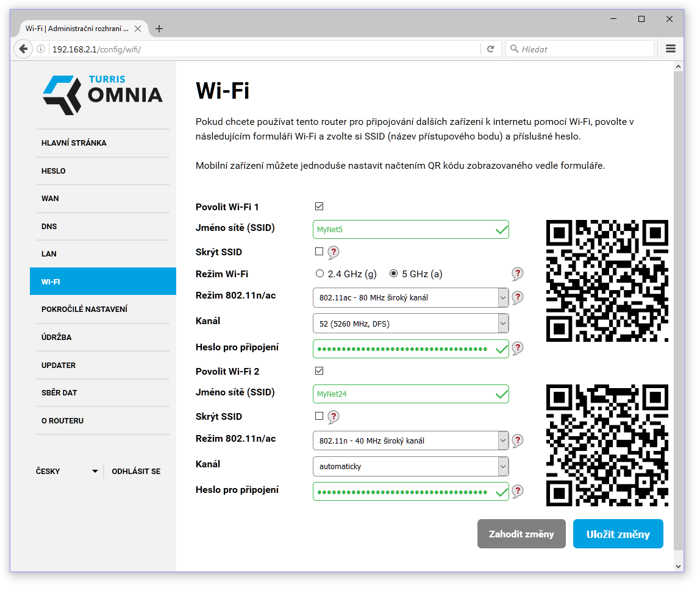The height and width of the screenshot is (591, 700).
Task: Maximize the browser window
Action: (641, 19)
